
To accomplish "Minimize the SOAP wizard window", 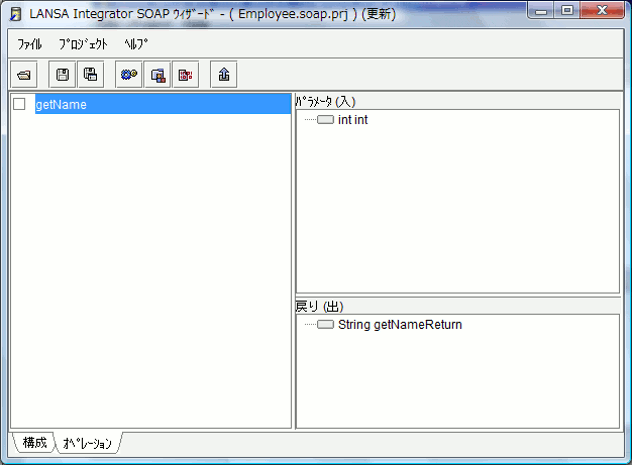I will (541, 10).
